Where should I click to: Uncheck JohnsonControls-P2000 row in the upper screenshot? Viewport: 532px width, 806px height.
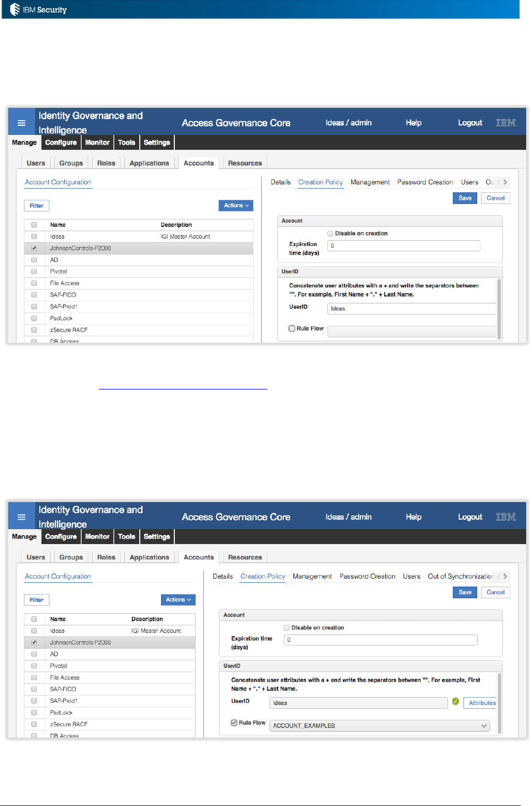click(x=34, y=248)
